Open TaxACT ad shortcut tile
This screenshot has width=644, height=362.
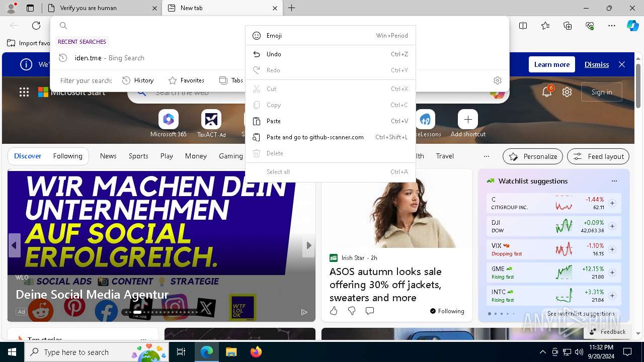211,124
